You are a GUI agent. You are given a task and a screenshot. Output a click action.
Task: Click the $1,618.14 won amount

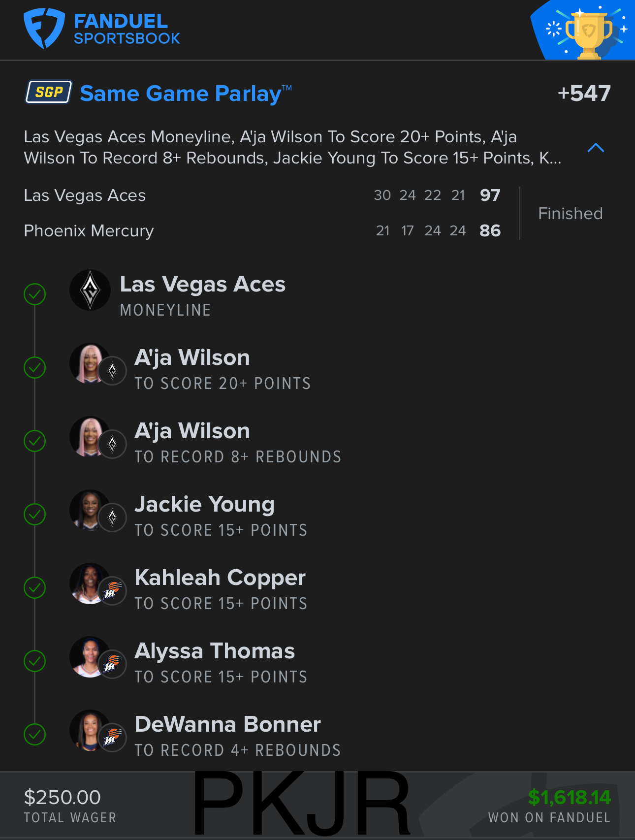(569, 797)
